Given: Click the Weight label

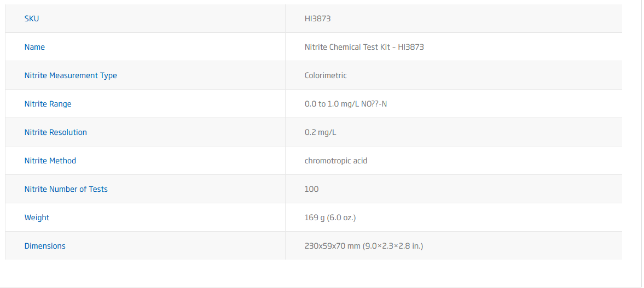Looking at the screenshot, I should [x=37, y=218].
